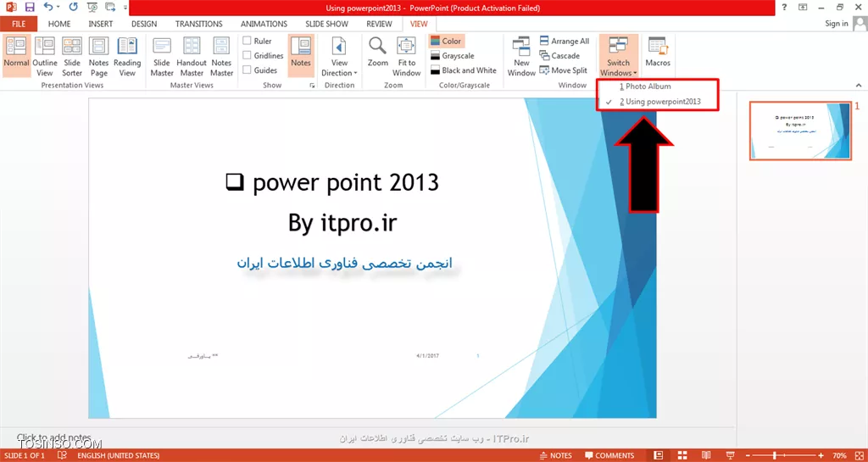The image size is (868, 462).
Task: Open Handout Master view
Action: click(192, 56)
